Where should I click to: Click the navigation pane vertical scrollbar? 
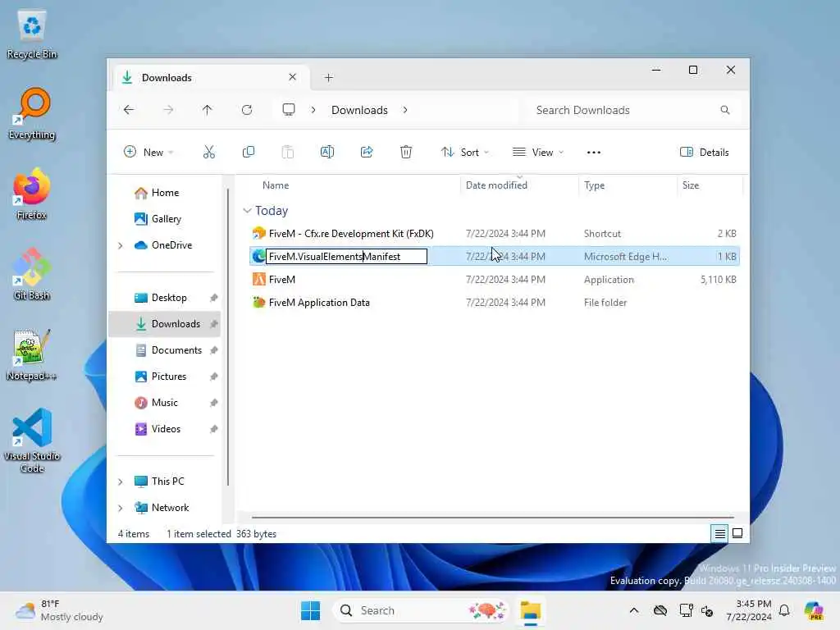(x=228, y=337)
